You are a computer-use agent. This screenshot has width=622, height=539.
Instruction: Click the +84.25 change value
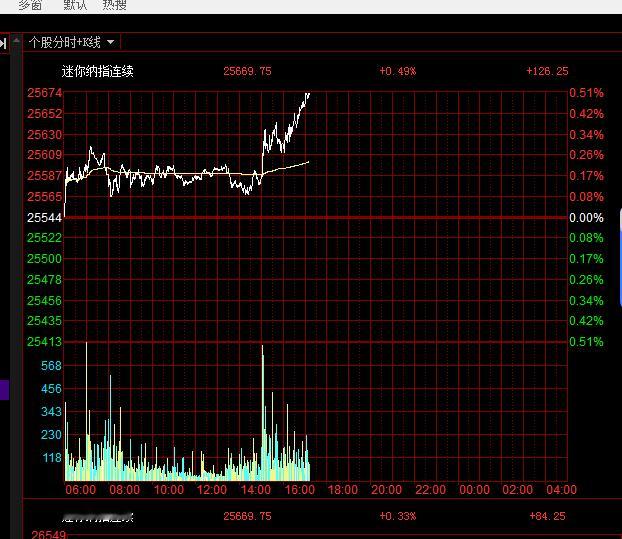[x=547, y=516]
